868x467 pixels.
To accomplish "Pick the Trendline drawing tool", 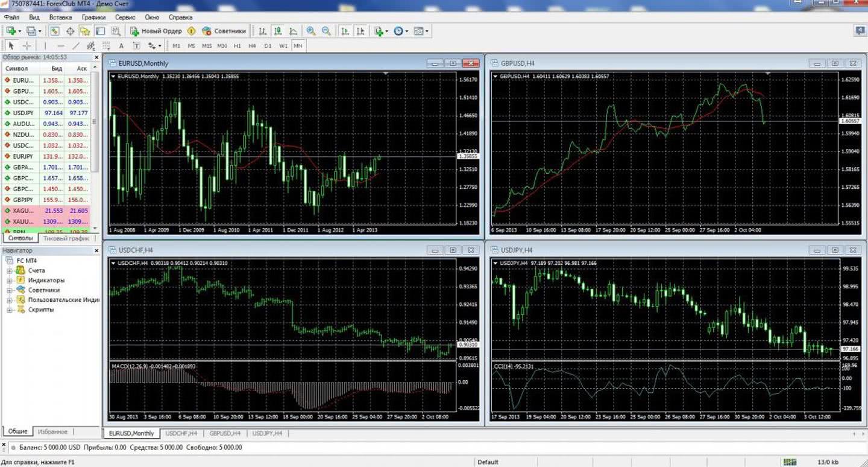I will tap(76, 46).
